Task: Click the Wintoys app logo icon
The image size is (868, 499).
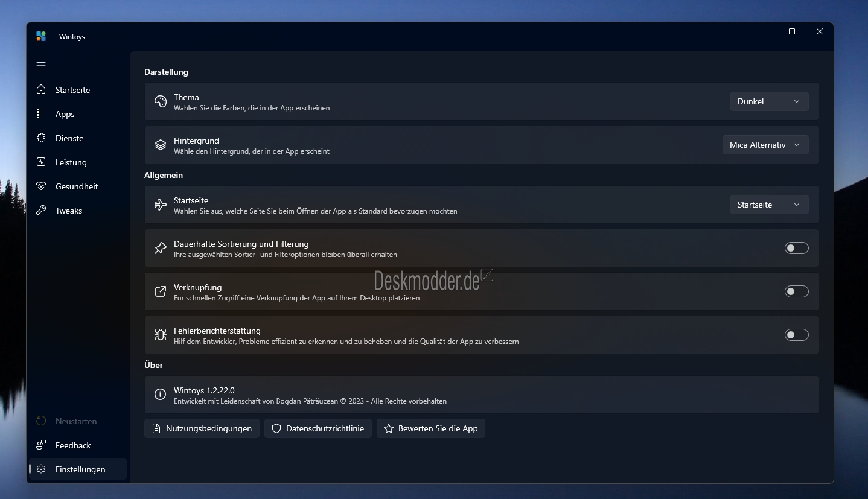Action: coord(41,36)
